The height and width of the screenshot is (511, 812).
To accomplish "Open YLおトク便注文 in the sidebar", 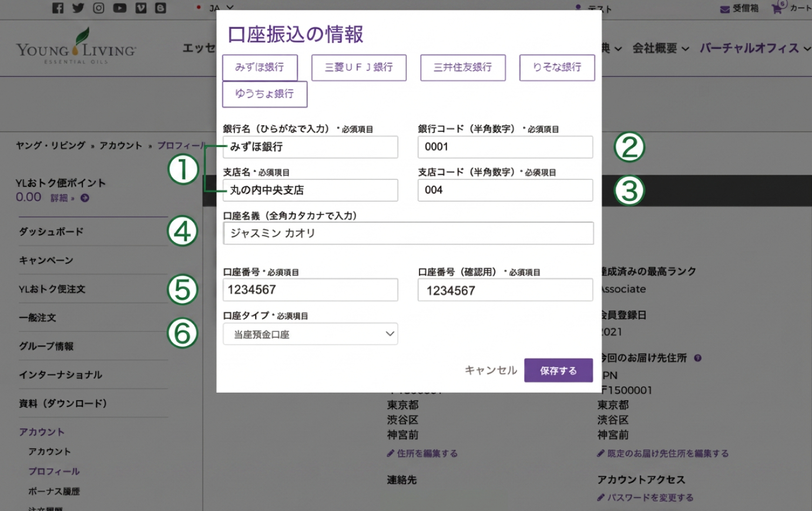I will (x=52, y=289).
